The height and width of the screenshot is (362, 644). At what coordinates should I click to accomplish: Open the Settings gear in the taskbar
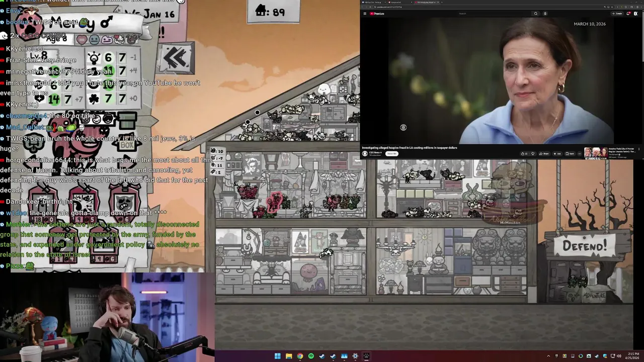355,356
